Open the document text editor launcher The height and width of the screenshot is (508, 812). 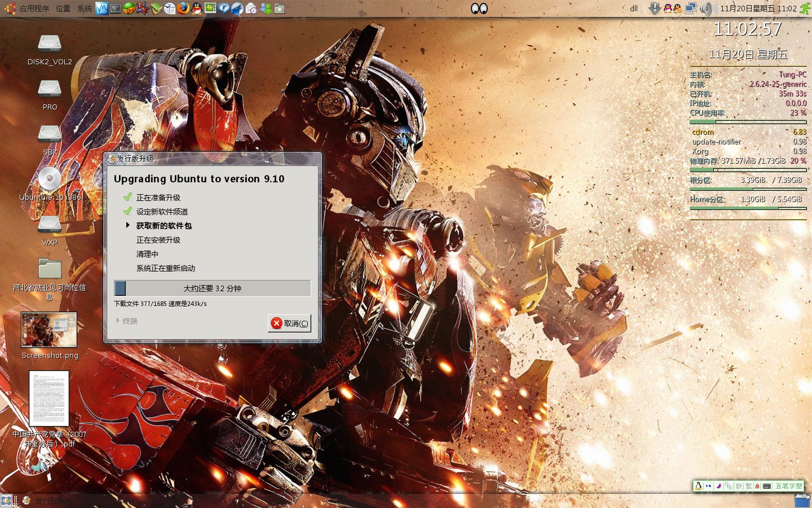pos(170,8)
